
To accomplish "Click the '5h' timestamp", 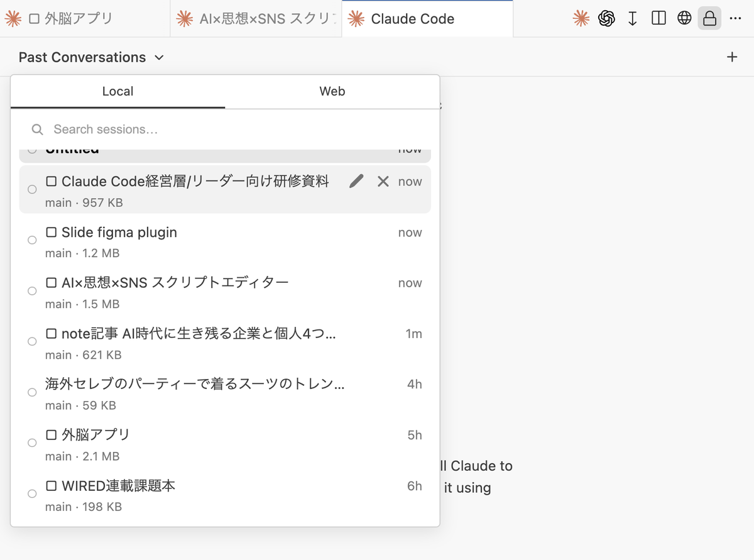I will 415,435.
